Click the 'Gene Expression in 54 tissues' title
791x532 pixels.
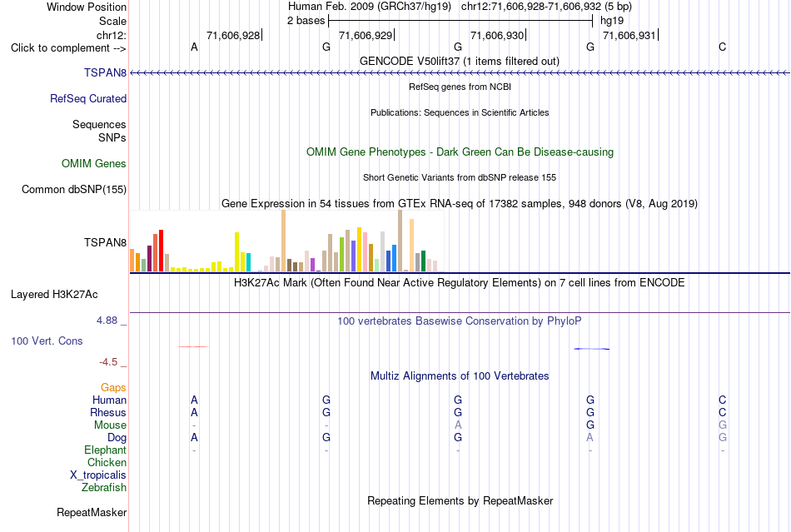tap(460, 204)
